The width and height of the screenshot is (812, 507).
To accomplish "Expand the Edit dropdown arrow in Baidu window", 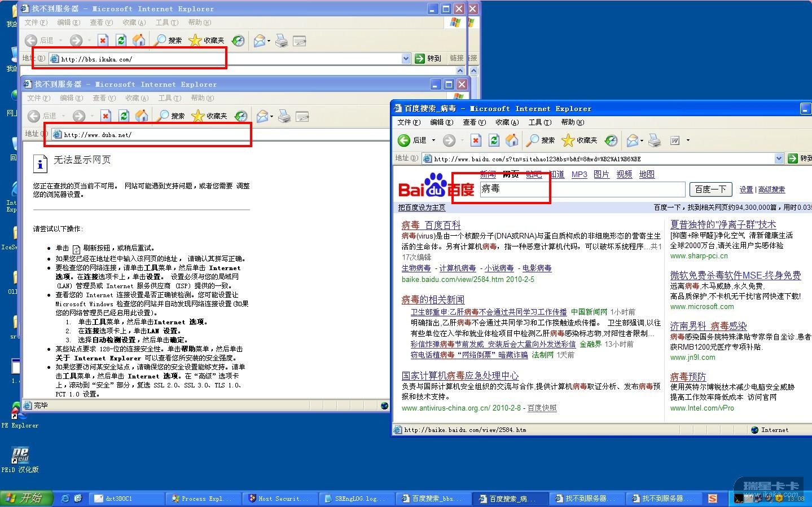I will 688,140.
